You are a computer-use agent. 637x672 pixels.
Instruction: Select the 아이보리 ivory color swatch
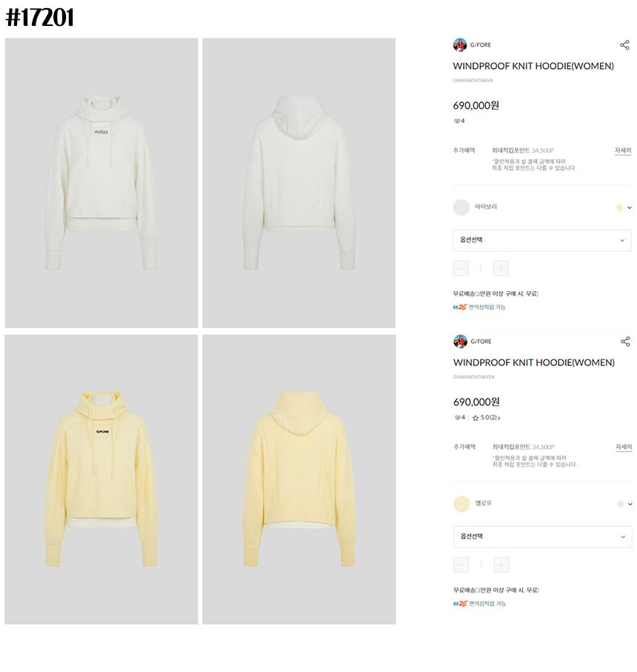461,207
